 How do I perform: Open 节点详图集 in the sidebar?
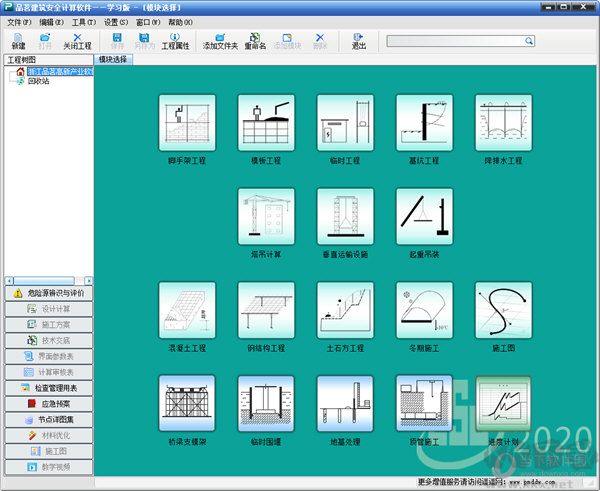tap(49, 420)
